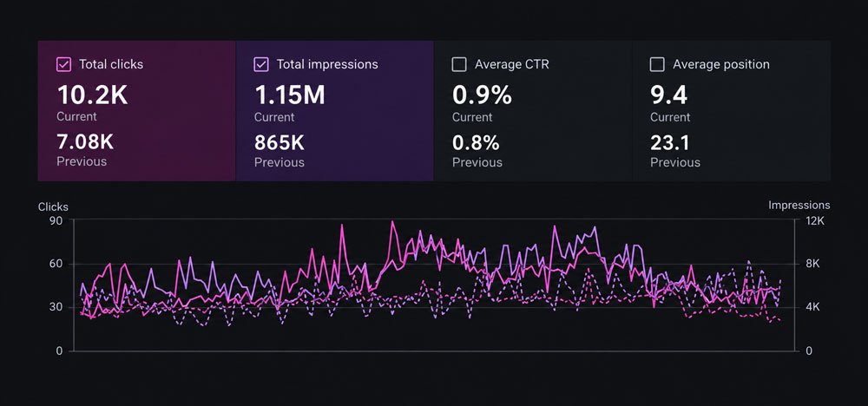Click the 0.8% previous CTR value
The height and width of the screenshot is (406, 868).
476,142
